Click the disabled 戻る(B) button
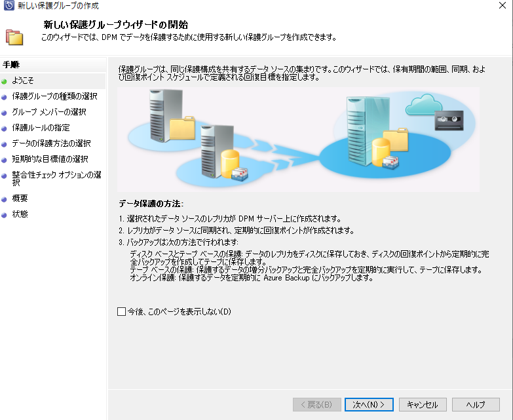Viewport: 513px width, 420px height. pyautogui.click(x=316, y=405)
